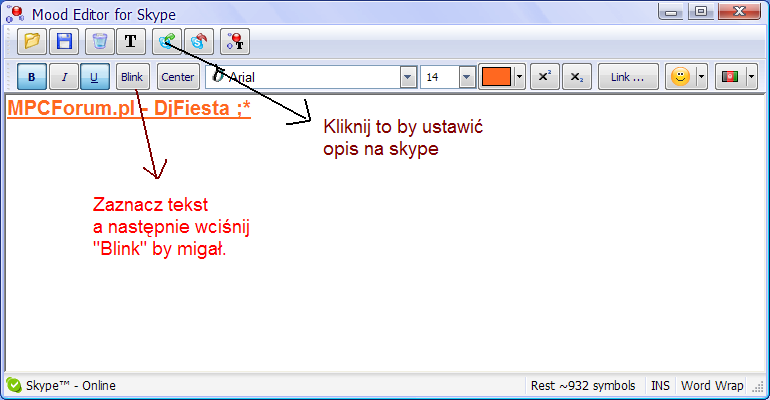Toggle INS insert mode in status bar
Viewport: 770px width, 400px height.
(x=660, y=386)
